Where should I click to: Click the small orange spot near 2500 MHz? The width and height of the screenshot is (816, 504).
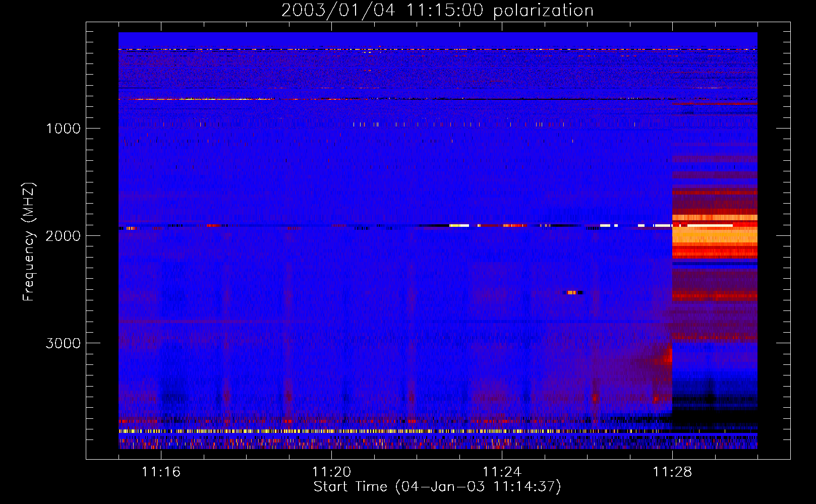point(572,292)
